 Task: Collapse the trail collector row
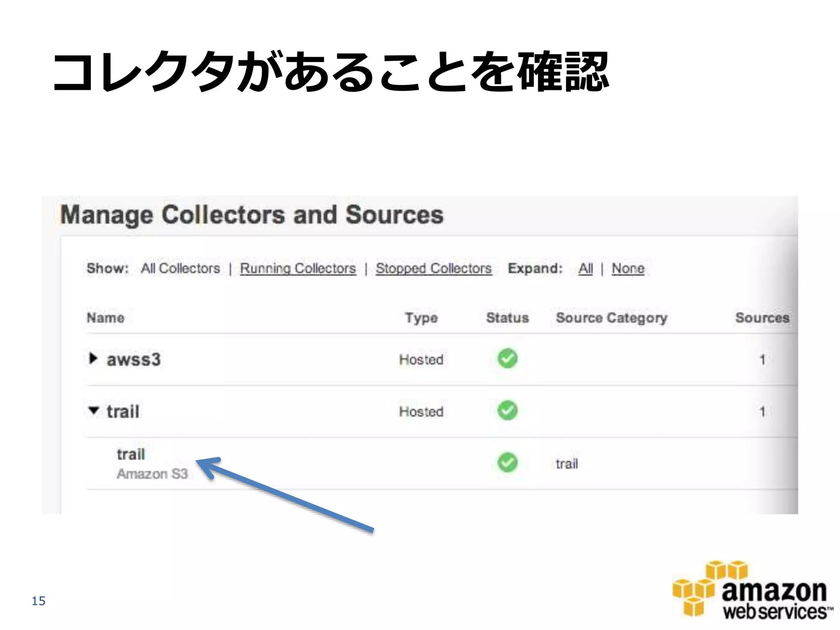[x=94, y=410]
